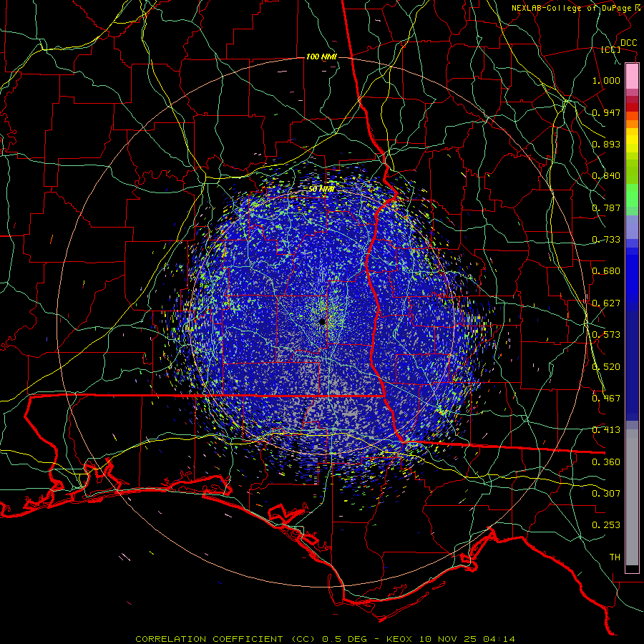Click the gray segment of color bar

click(632, 497)
